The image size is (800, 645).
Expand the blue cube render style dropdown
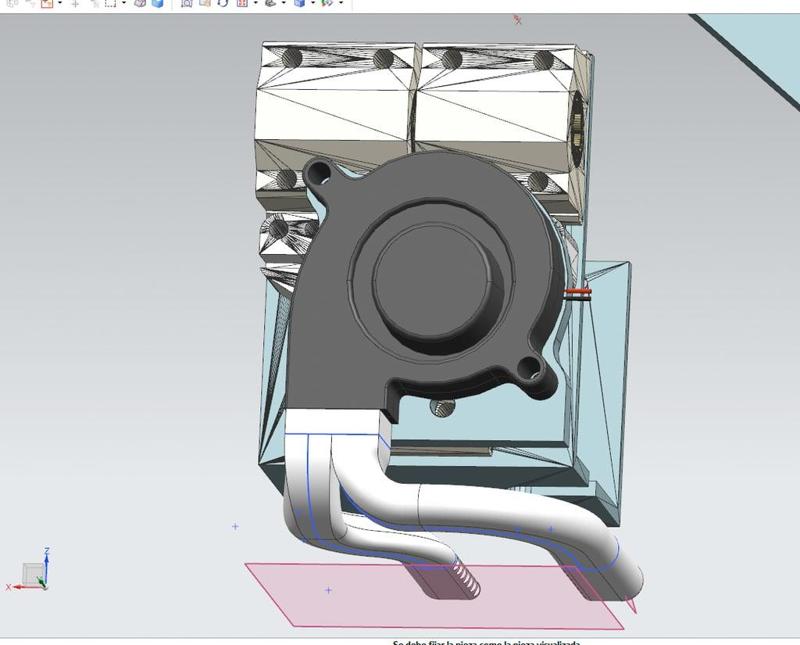(x=313, y=3)
